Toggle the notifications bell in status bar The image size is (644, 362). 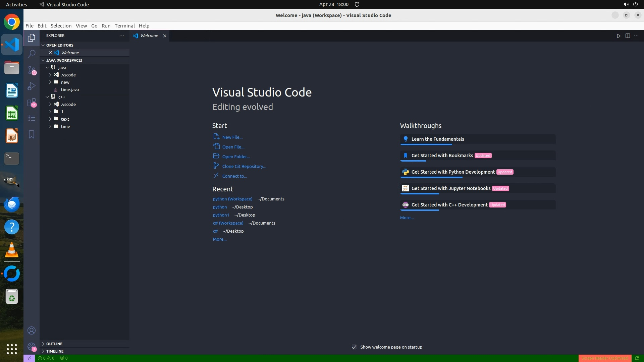click(x=637, y=358)
